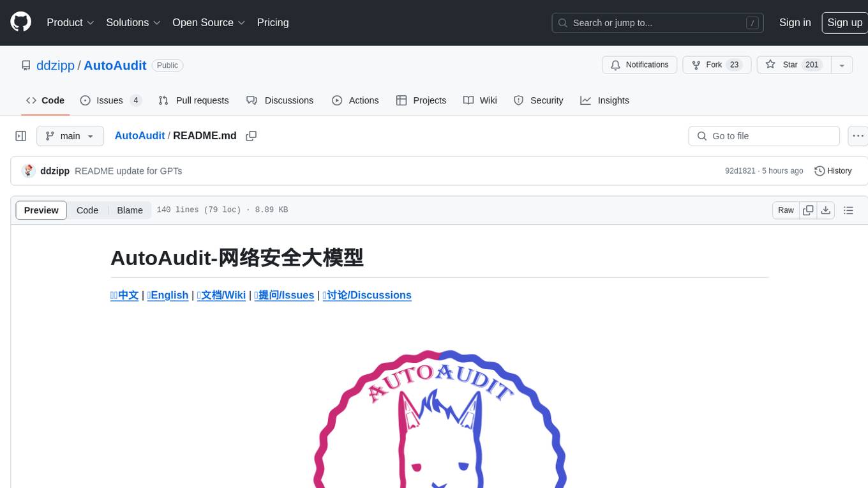Open the star lists dropdown arrow

click(x=842, y=65)
